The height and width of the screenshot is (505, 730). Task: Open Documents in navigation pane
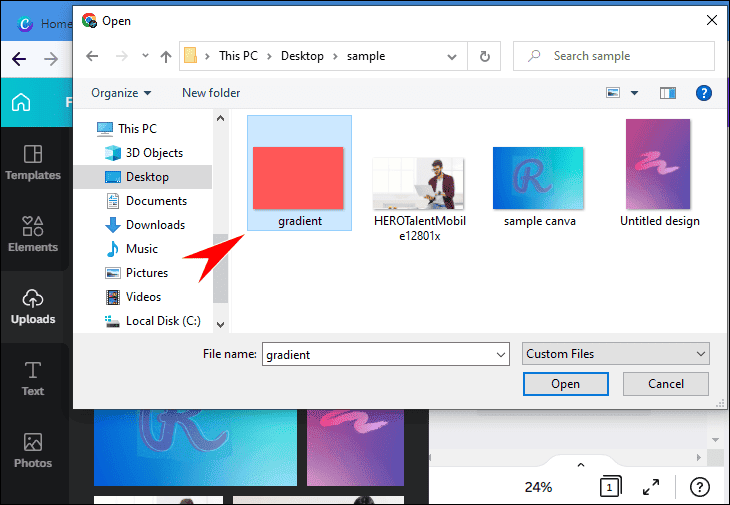pos(147,201)
